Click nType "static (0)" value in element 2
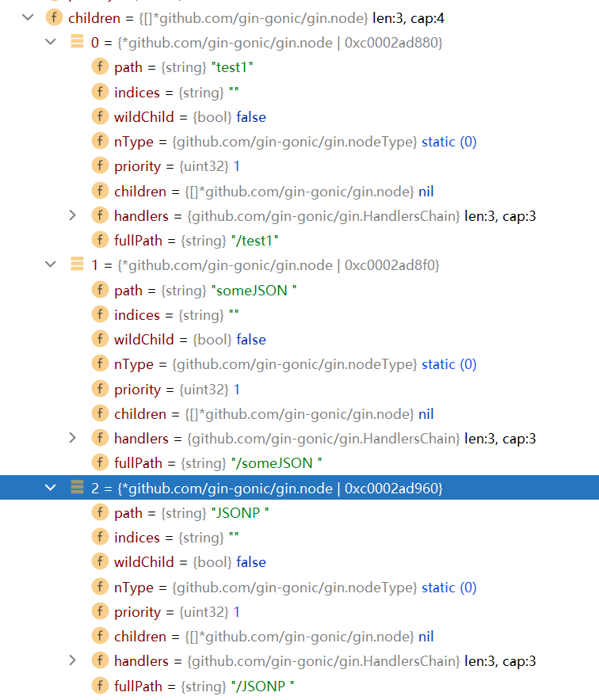The height and width of the screenshot is (700, 599). pos(449,588)
